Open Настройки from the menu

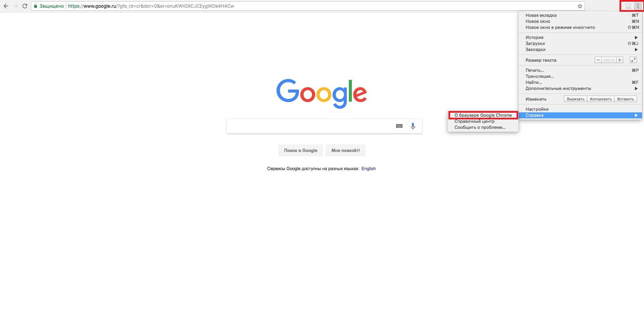(580, 109)
